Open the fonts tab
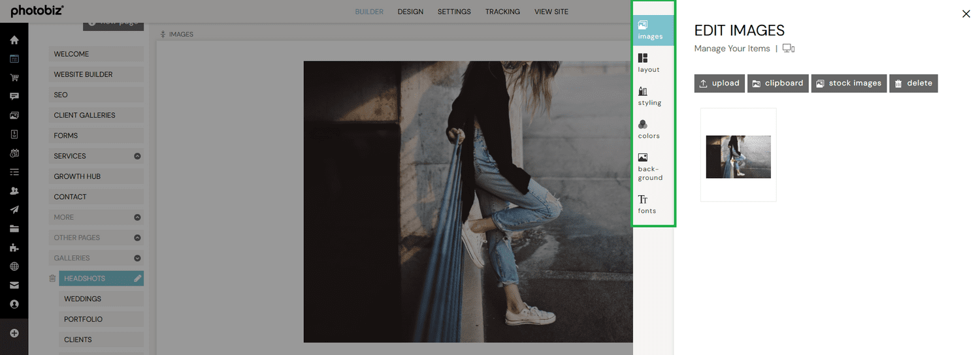Viewport: 980px width, 355px height. point(647,204)
